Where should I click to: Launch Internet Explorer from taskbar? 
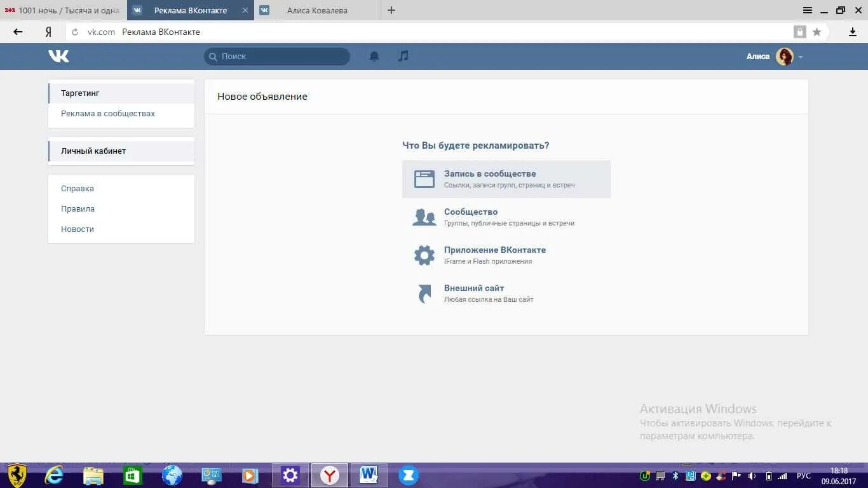[54, 475]
